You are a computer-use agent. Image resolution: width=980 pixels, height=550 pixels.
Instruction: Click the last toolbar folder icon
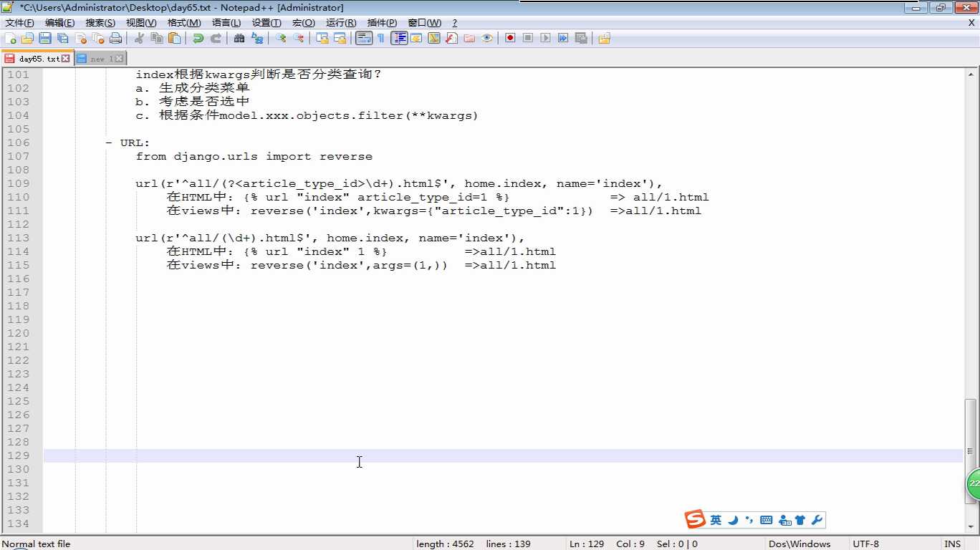(605, 38)
